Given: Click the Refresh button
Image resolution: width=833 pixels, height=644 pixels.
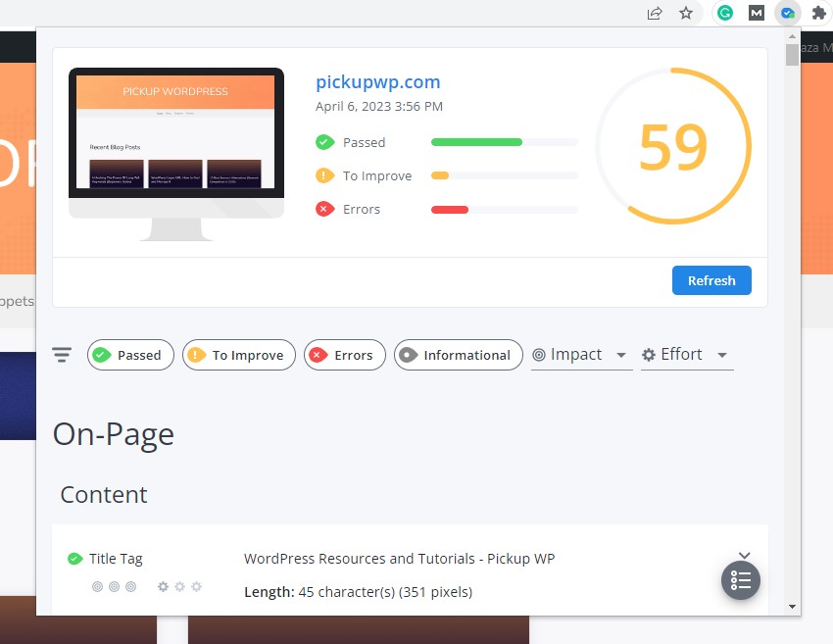Looking at the screenshot, I should click(711, 280).
